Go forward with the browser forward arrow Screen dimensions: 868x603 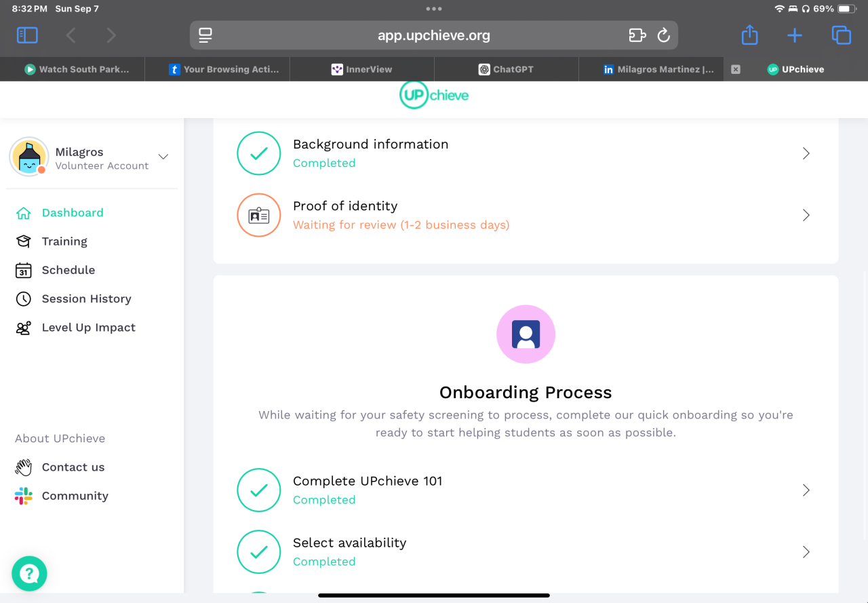(111, 35)
